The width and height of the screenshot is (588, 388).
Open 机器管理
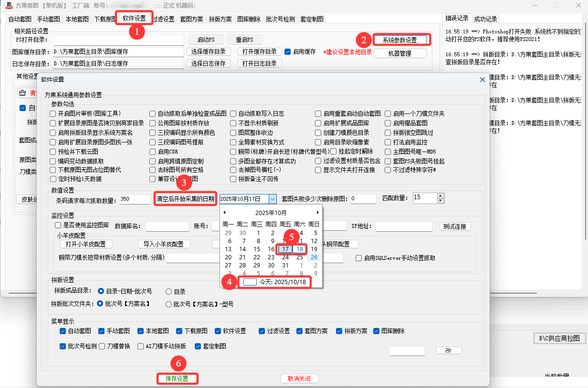point(400,54)
